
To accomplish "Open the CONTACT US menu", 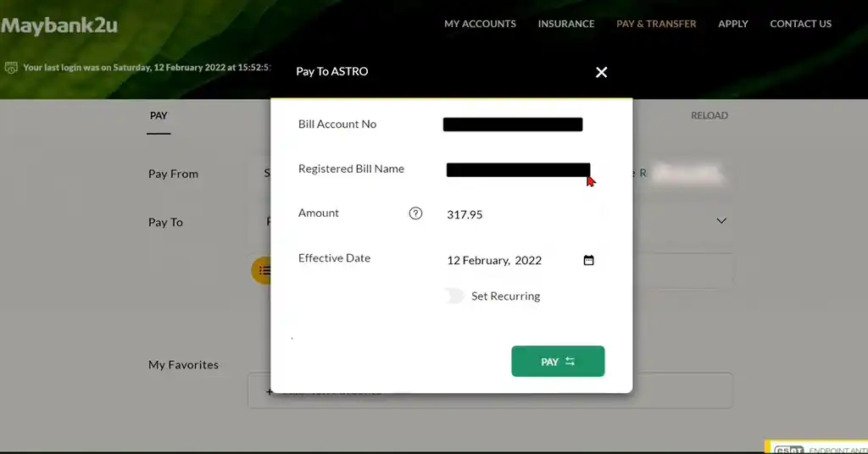I will pos(800,24).
